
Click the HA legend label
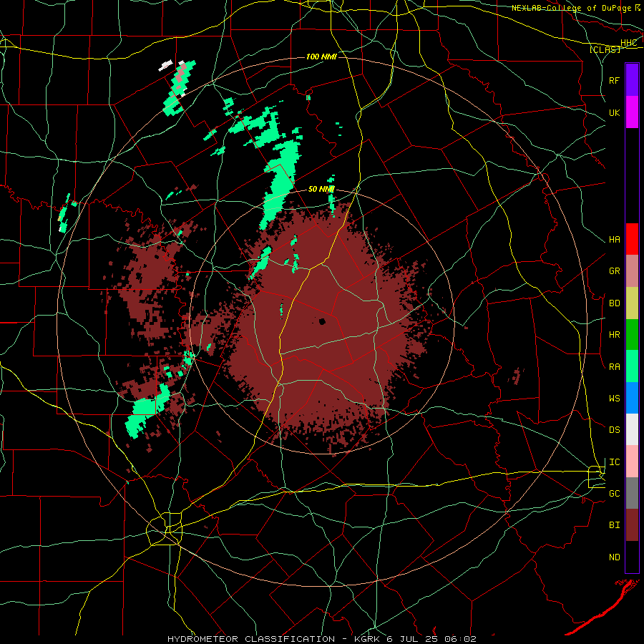pos(614,240)
